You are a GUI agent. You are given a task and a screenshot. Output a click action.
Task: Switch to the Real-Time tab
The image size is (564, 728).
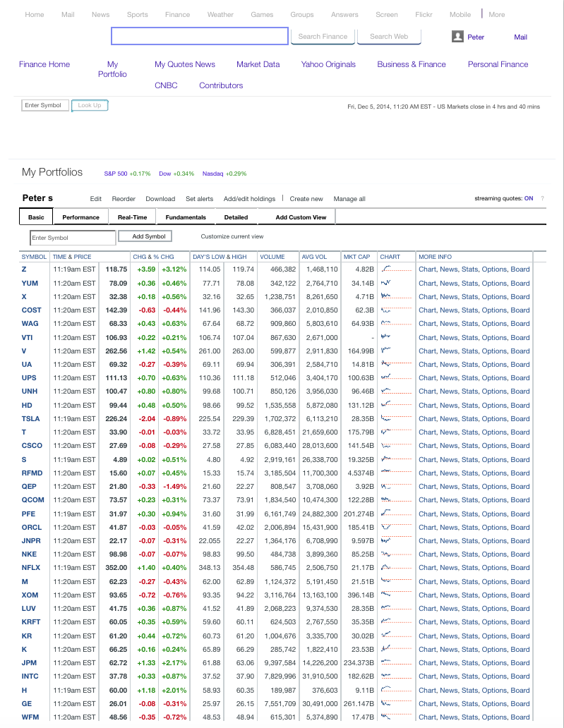coord(133,217)
